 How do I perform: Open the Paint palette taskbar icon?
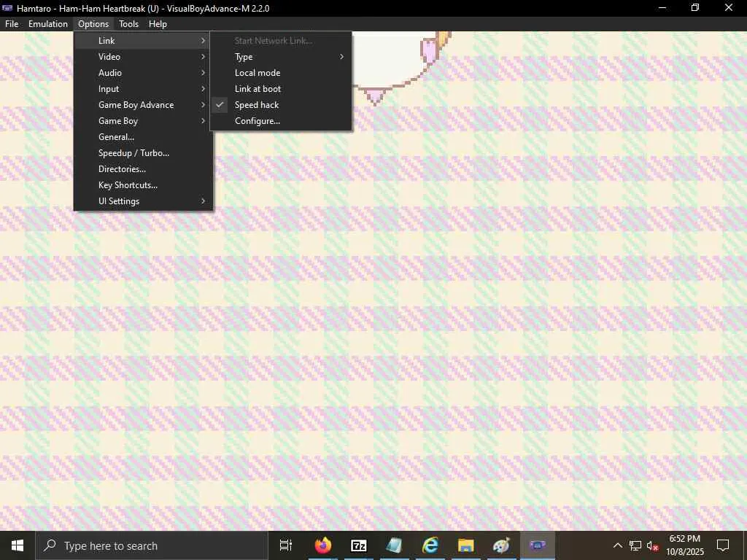coord(502,545)
